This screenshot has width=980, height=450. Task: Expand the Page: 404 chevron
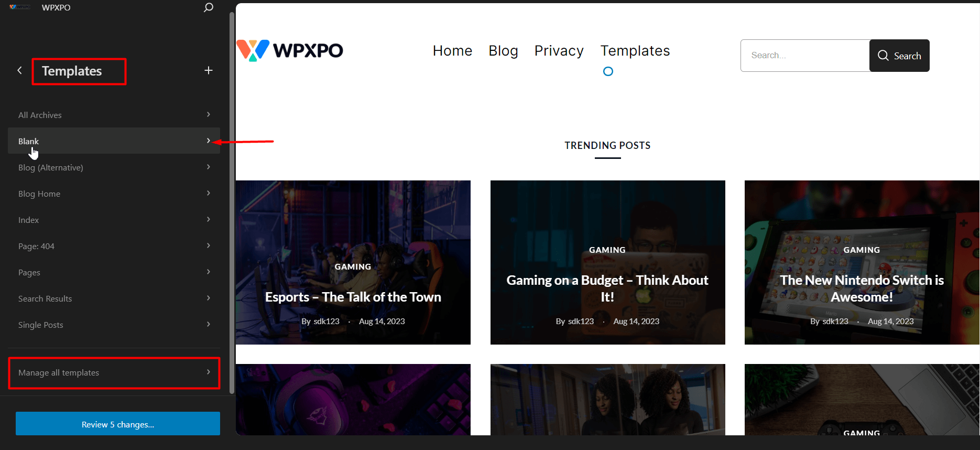point(209,245)
